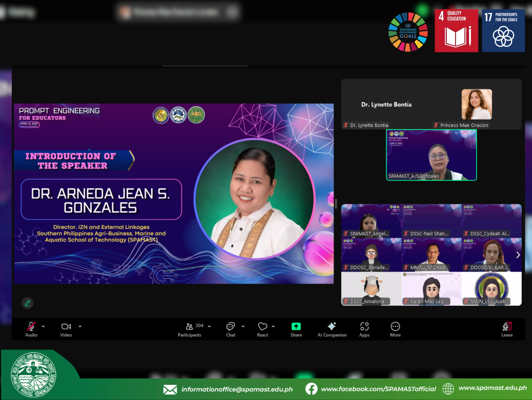Expand audio options arrow beside Audio
The width and height of the screenshot is (532, 400).
(x=43, y=327)
